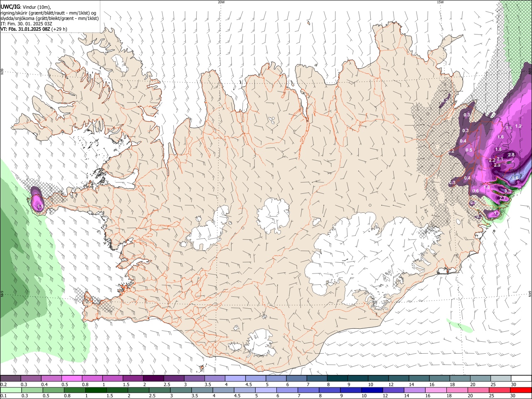Click the 5.6 precipitation value on the map

point(515,178)
